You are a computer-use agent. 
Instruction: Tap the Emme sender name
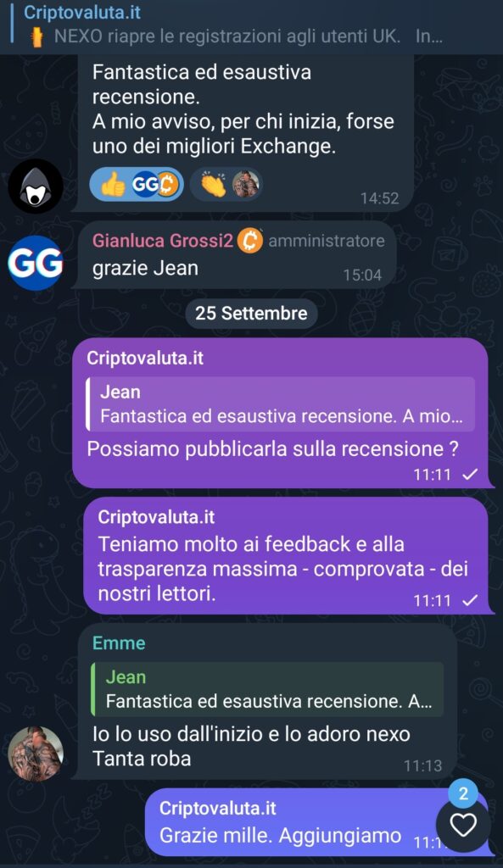coord(119,643)
